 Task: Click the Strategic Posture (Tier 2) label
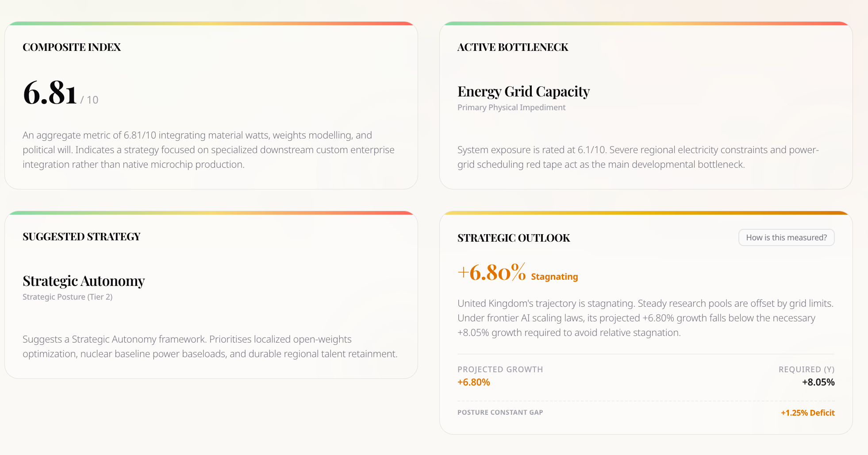pyautogui.click(x=68, y=297)
